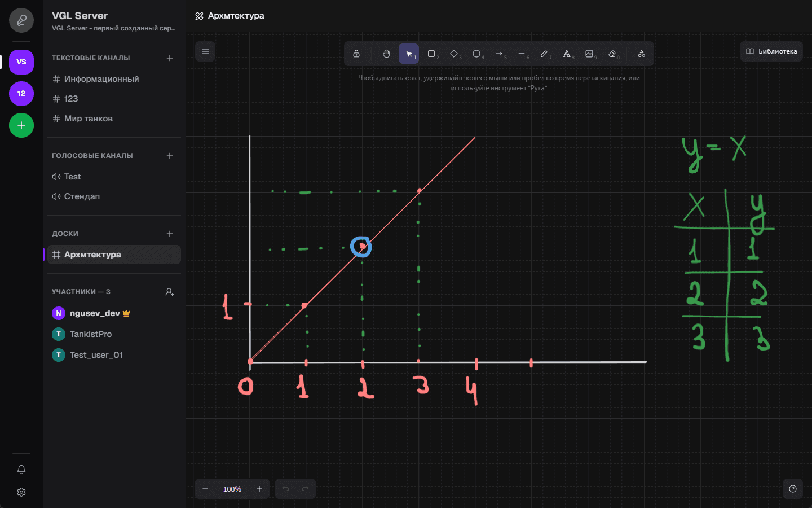This screenshot has height=508, width=812.
Task: Select the Insert image tool
Action: 589,54
